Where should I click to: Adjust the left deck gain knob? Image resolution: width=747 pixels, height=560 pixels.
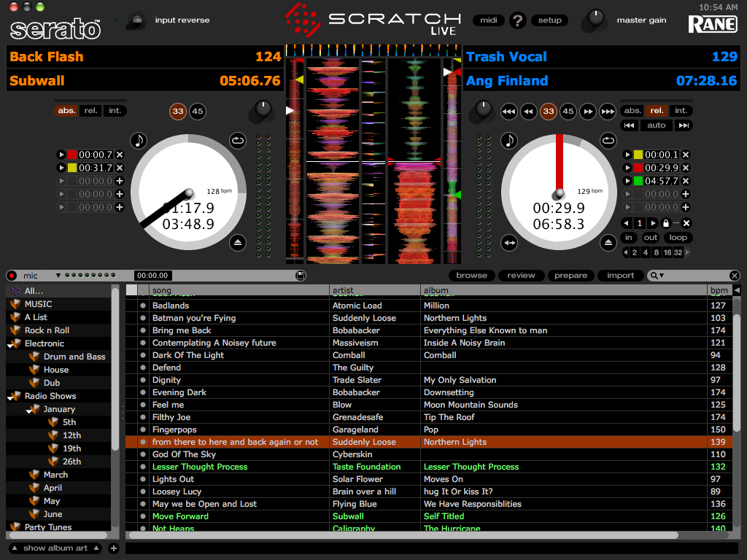tap(262, 109)
